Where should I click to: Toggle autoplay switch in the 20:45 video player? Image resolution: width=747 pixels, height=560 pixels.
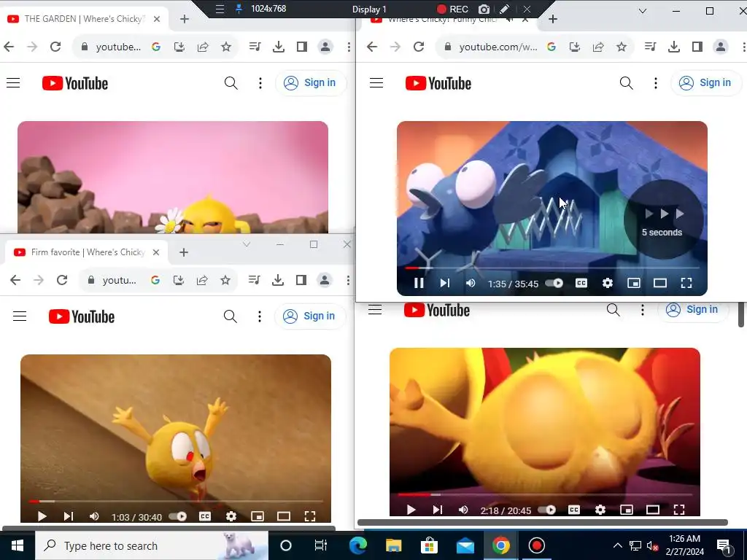[x=547, y=510]
